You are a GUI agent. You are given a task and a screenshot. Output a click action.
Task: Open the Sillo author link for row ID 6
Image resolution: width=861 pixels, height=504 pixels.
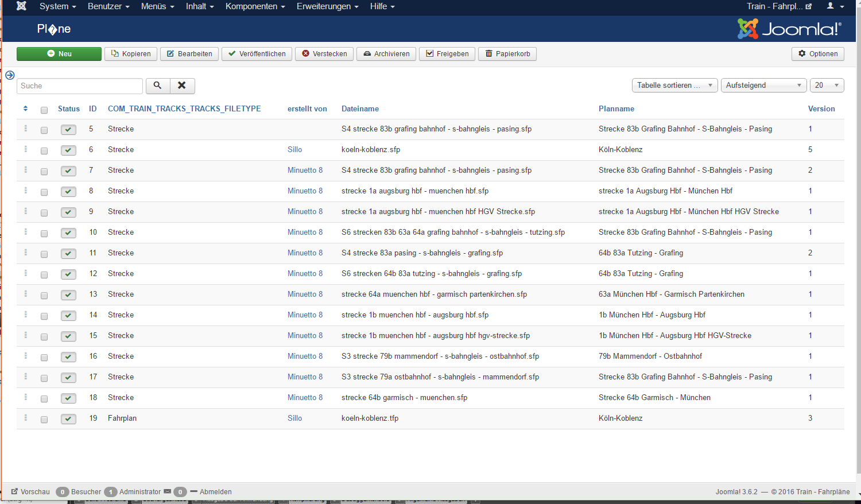click(294, 149)
